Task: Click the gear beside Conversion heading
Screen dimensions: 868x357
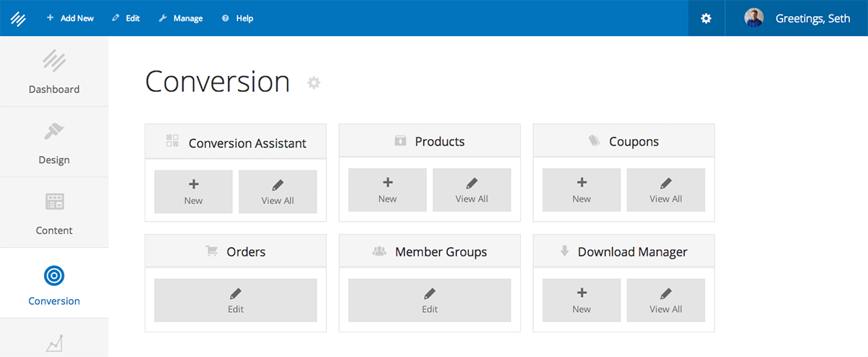Action: (x=314, y=83)
